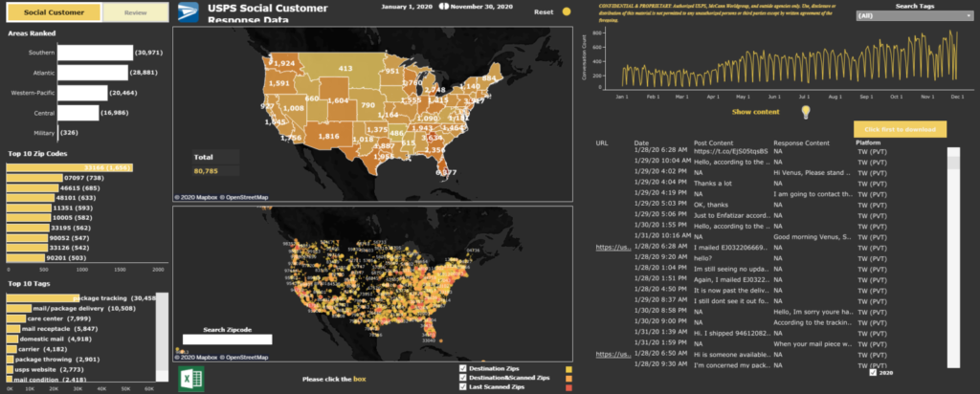This screenshot has width=980, height=394.
Task: Select zip code 33195 (562) bar
Action: (x=28, y=228)
